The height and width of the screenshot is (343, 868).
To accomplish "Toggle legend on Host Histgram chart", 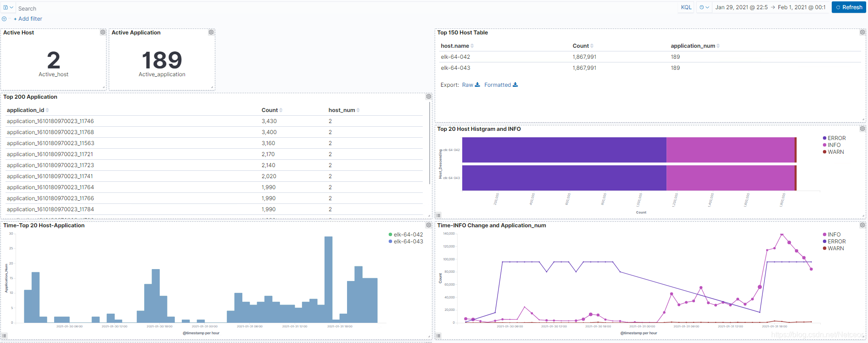I will pyautogui.click(x=438, y=215).
